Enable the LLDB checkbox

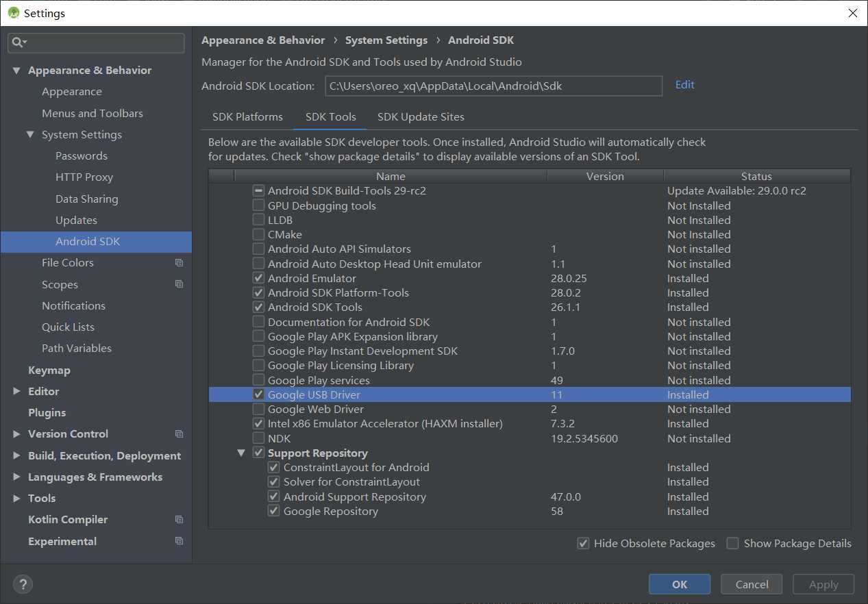coord(258,220)
